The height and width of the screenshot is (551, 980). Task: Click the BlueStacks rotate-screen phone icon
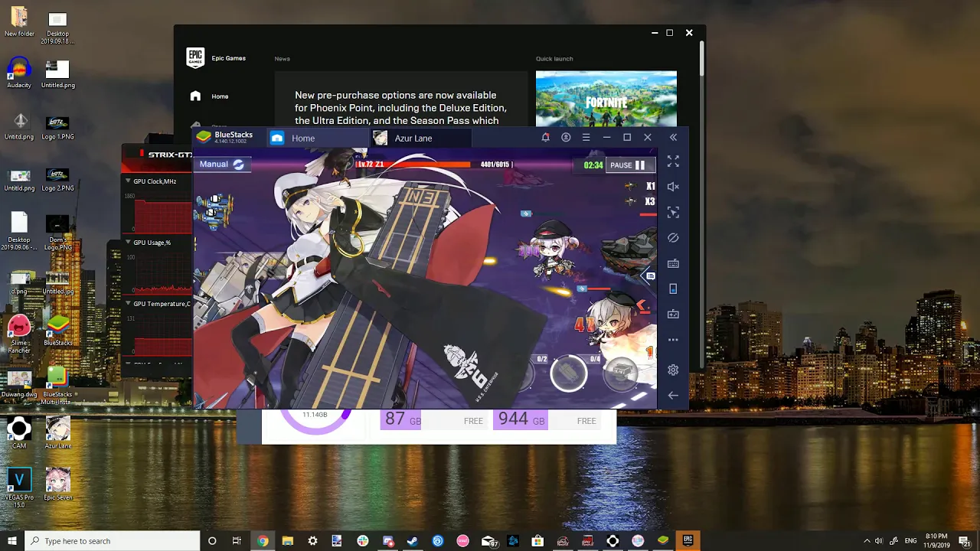[x=673, y=289]
